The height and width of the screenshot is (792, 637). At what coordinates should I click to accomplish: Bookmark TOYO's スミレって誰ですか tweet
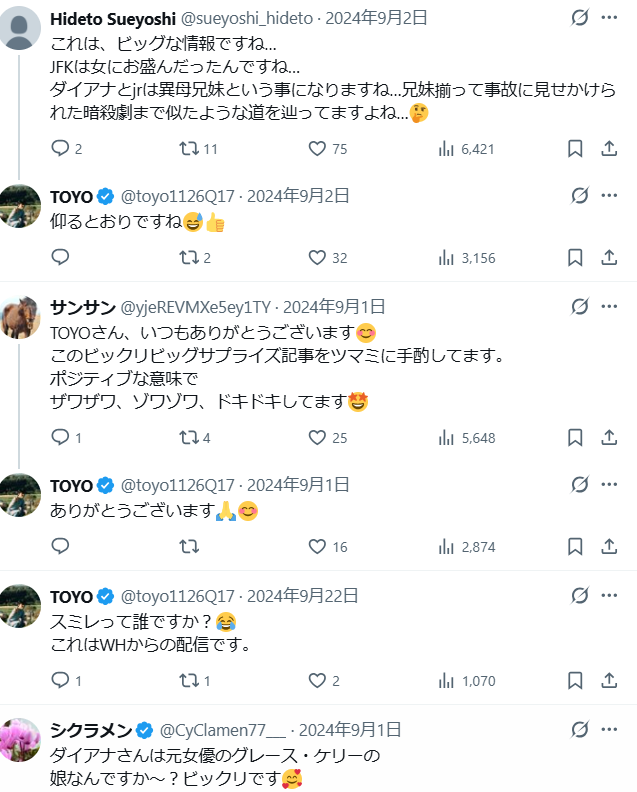(575, 680)
